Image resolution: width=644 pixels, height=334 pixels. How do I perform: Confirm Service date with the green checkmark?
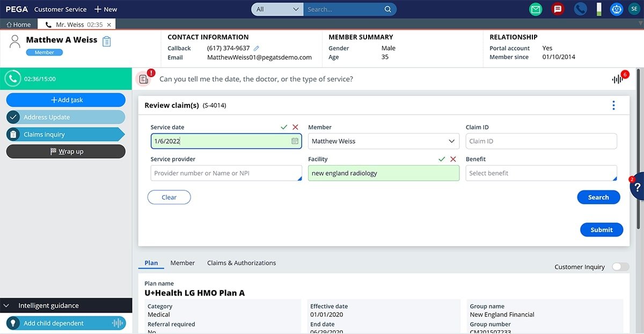284,127
